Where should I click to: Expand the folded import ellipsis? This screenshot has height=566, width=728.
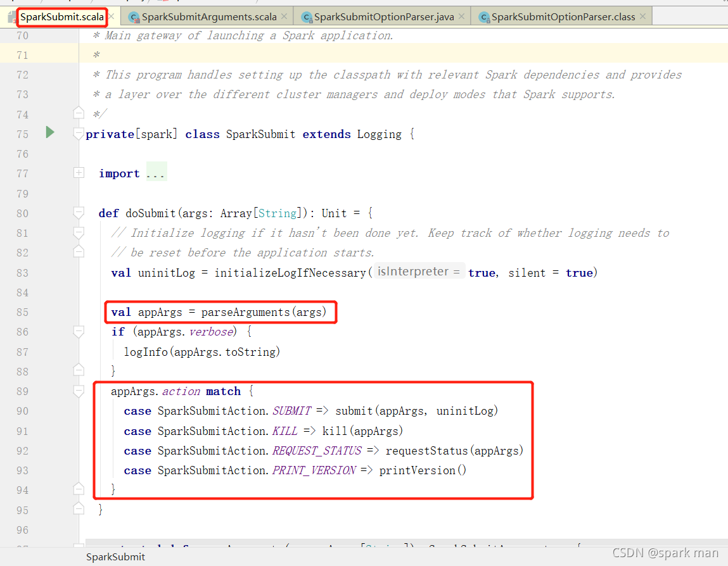click(156, 173)
